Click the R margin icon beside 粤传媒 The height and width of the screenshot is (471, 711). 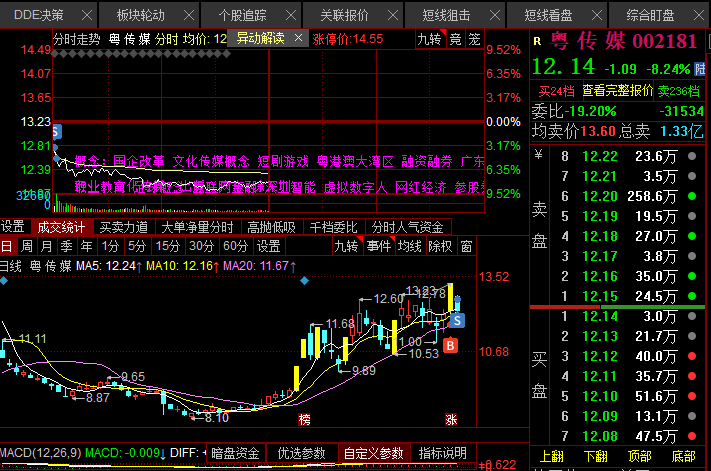pos(537,41)
